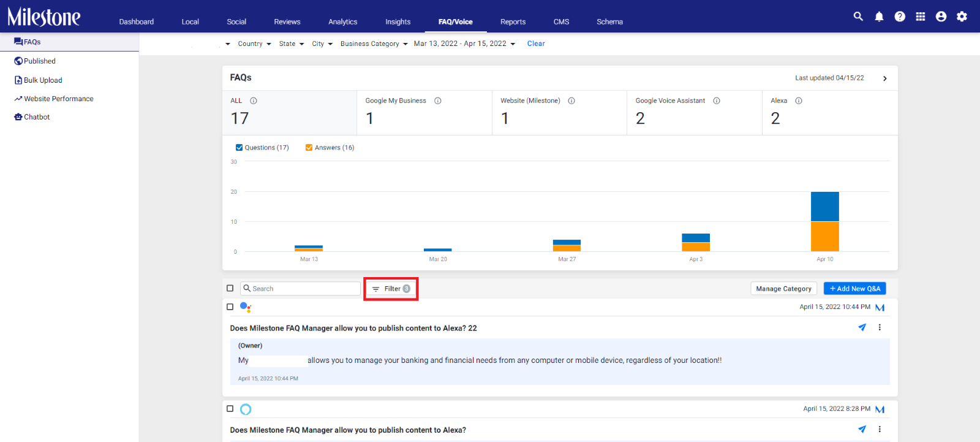Image resolution: width=980 pixels, height=442 pixels.
Task: Click the Google Assistant icon on first question
Action: click(x=246, y=307)
